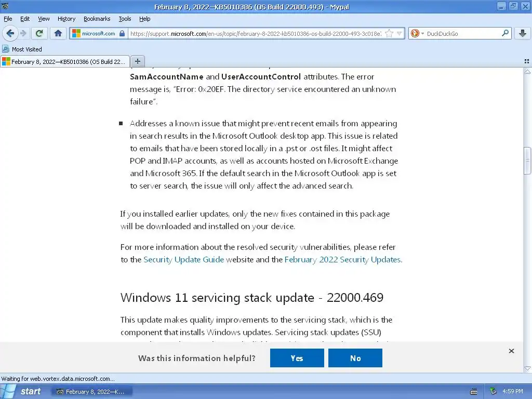Screen dimensions: 532x399
Task: Open the Bookmarks menu
Action: (97, 19)
